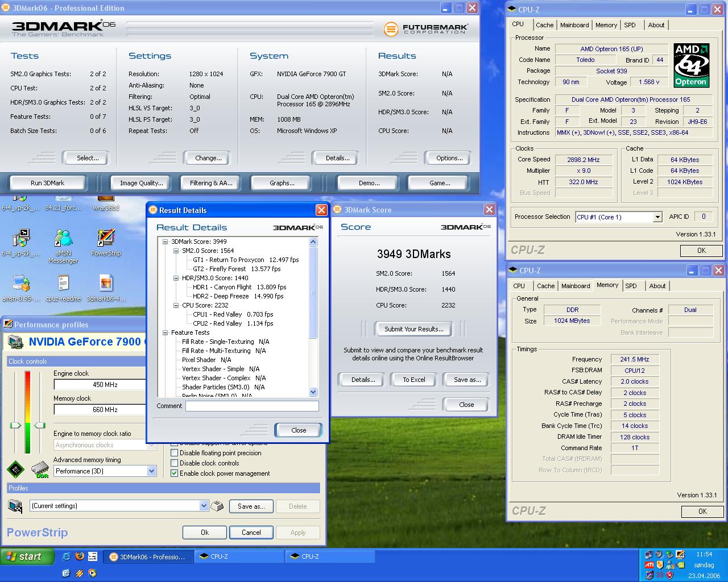Click 3DMark06 Professional taskbar button

click(x=148, y=557)
